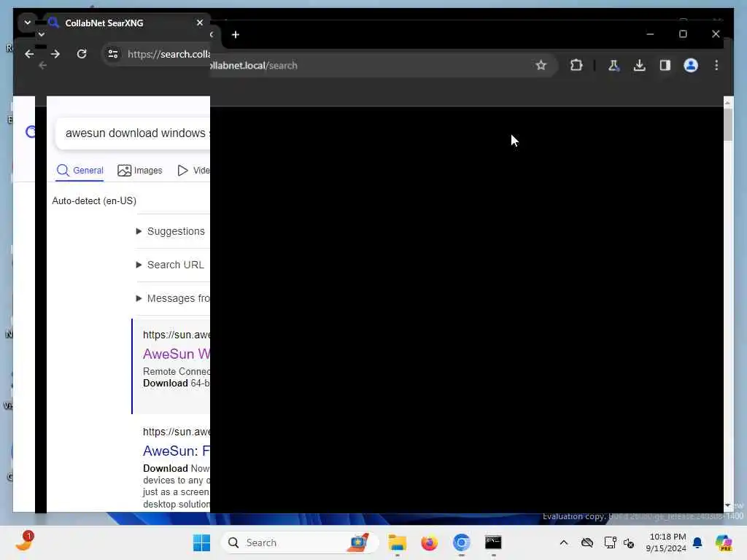747x560 pixels.
Task: Click the address bar URL text
Action: click(x=169, y=54)
